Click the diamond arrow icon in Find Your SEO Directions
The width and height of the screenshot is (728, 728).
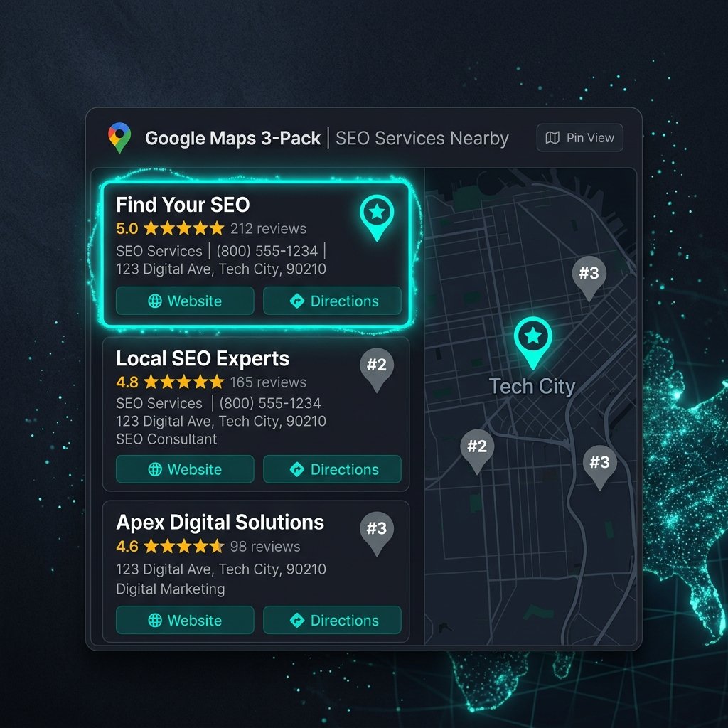pos(297,301)
